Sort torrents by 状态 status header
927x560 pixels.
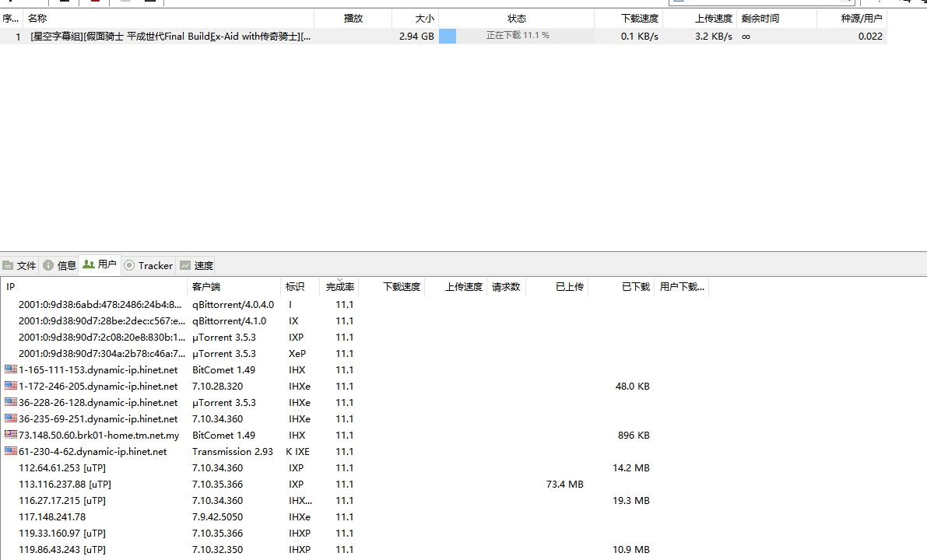tap(516, 19)
